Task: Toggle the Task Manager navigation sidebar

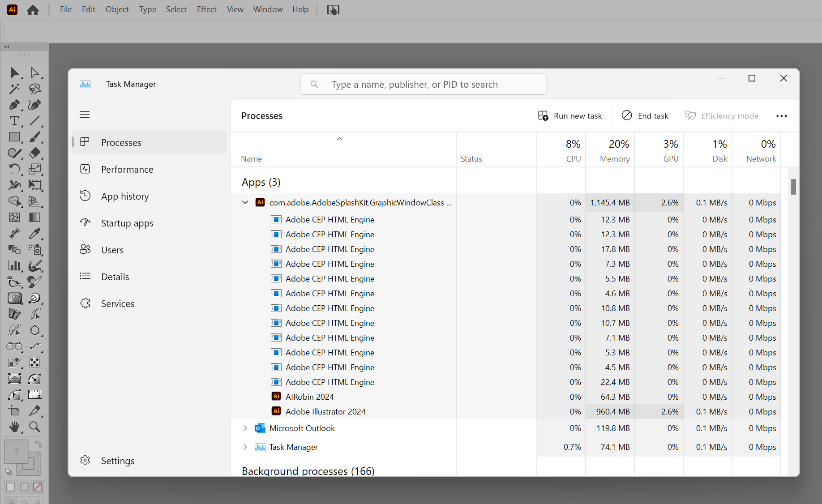Action: (x=85, y=115)
